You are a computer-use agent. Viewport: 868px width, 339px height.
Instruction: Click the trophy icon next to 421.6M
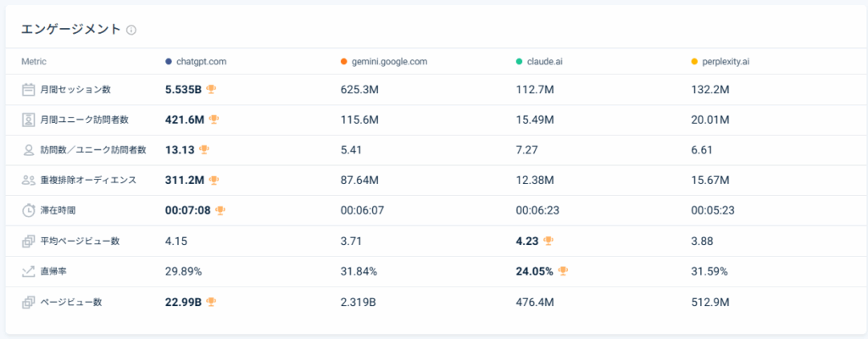[x=214, y=119]
